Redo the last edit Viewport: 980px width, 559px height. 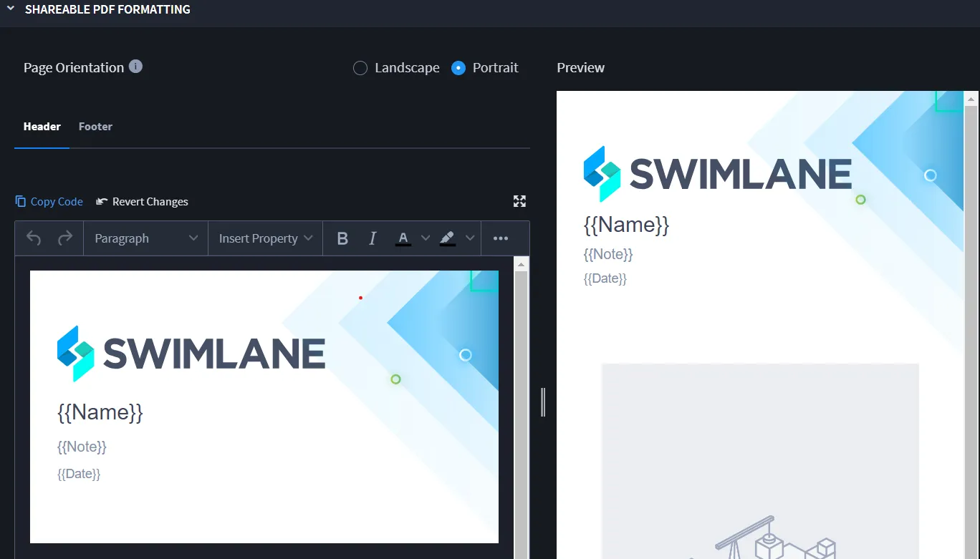[x=65, y=238]
